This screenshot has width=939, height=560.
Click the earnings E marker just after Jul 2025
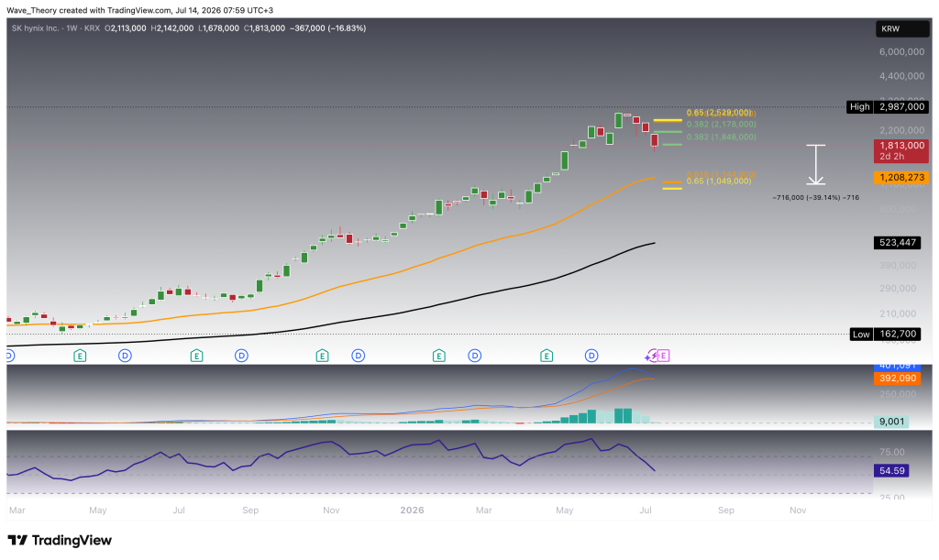(x=196, y=356)
